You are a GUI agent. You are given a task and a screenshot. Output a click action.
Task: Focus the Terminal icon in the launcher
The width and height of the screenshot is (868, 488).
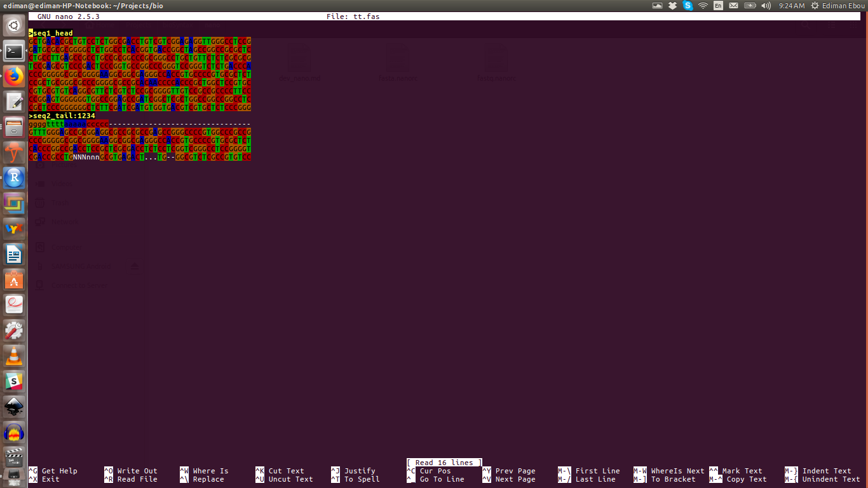14,51
